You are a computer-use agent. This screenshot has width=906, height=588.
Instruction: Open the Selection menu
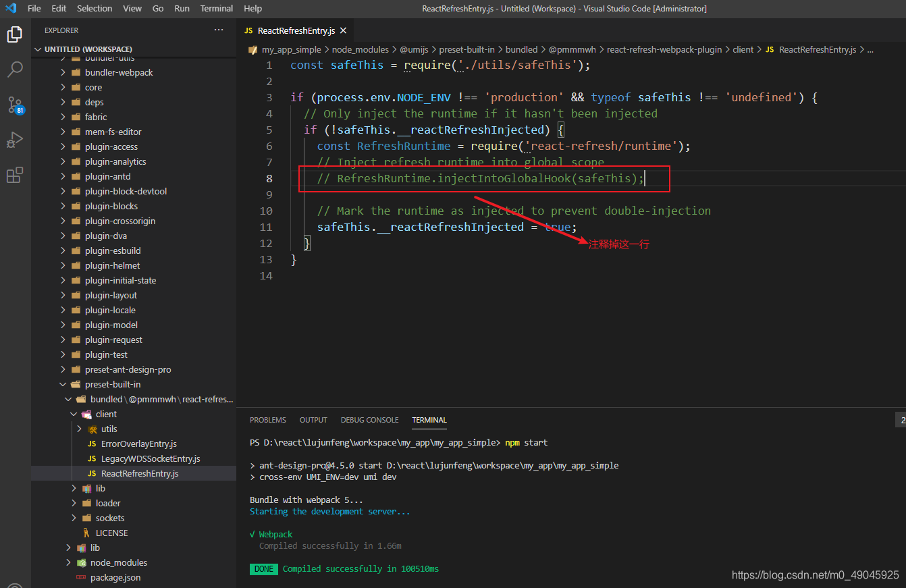(95, 8)
